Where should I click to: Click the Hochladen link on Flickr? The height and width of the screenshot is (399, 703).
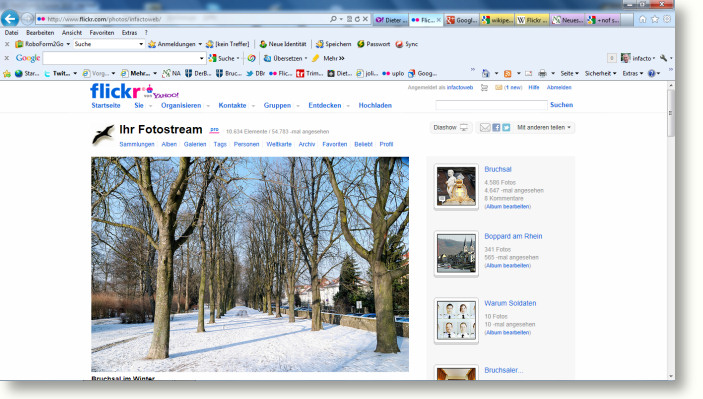point(375,105)
